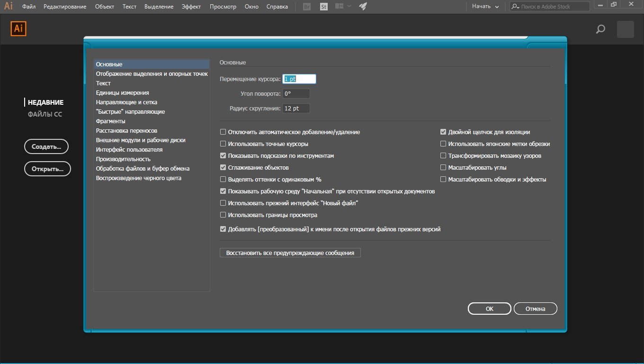Click the magnifier search icon on Start screen
Viewport: 644px width, 364px height.
600,29
